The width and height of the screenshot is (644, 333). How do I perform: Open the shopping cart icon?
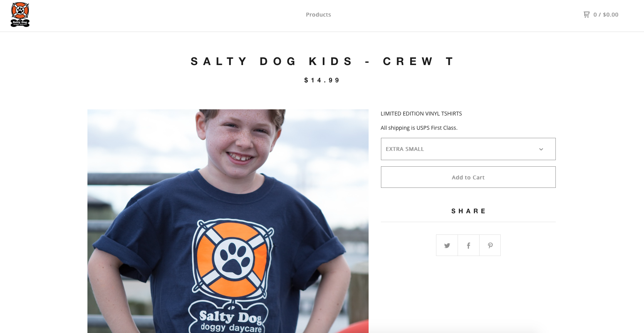(587, 15)
